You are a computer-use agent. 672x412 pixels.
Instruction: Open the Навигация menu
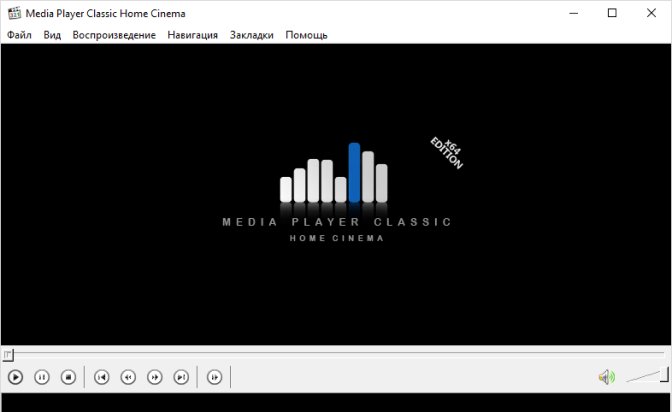click(192, 35)
